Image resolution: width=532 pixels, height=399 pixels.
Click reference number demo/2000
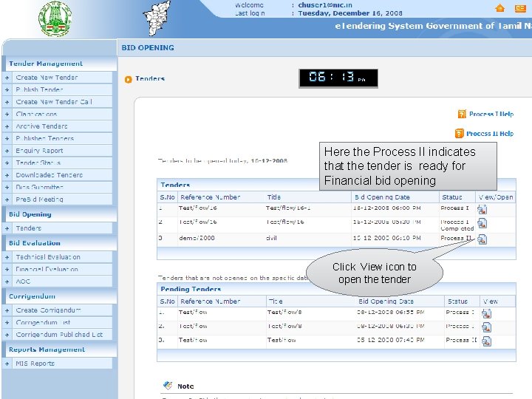coord(197,238)
